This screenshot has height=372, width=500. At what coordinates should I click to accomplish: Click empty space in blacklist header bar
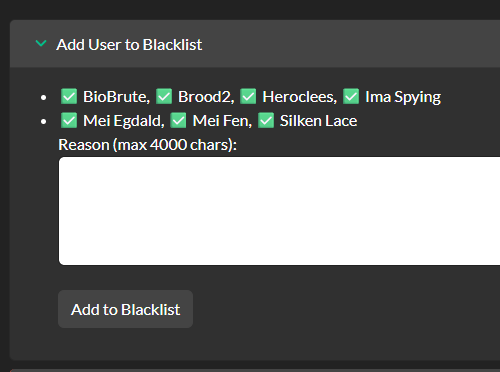[350, 44]
